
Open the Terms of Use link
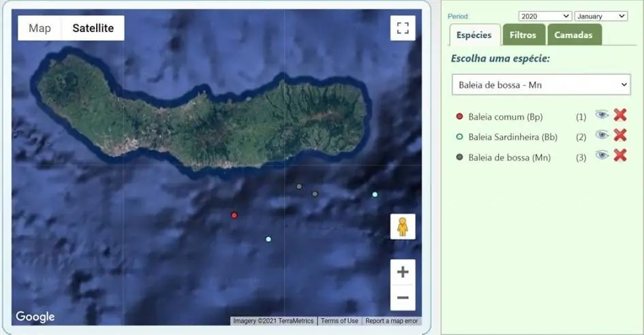pos(339,321)
